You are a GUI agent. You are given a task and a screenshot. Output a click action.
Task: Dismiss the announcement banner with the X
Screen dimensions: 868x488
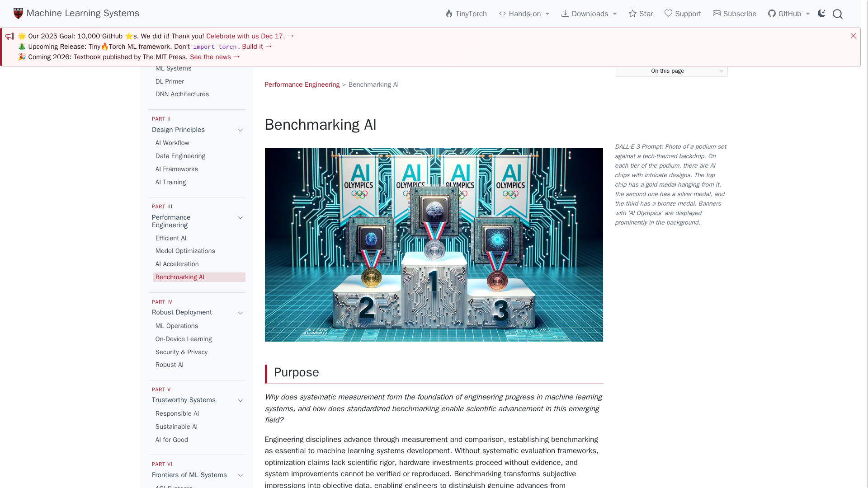pyautogui.click(x=853, y=36)
